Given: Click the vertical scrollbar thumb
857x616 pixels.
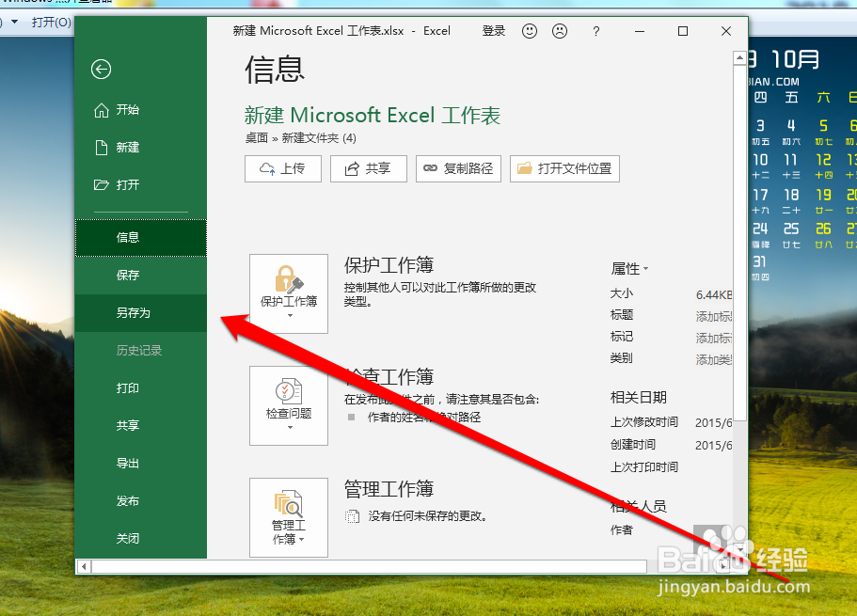Looking at the screenshot, I should click(739, 243).
